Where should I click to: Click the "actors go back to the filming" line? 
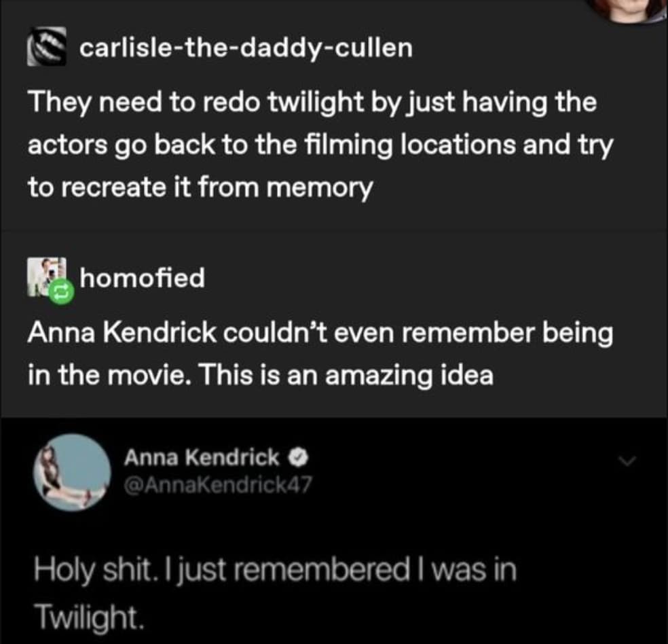[x=320, y=145]
